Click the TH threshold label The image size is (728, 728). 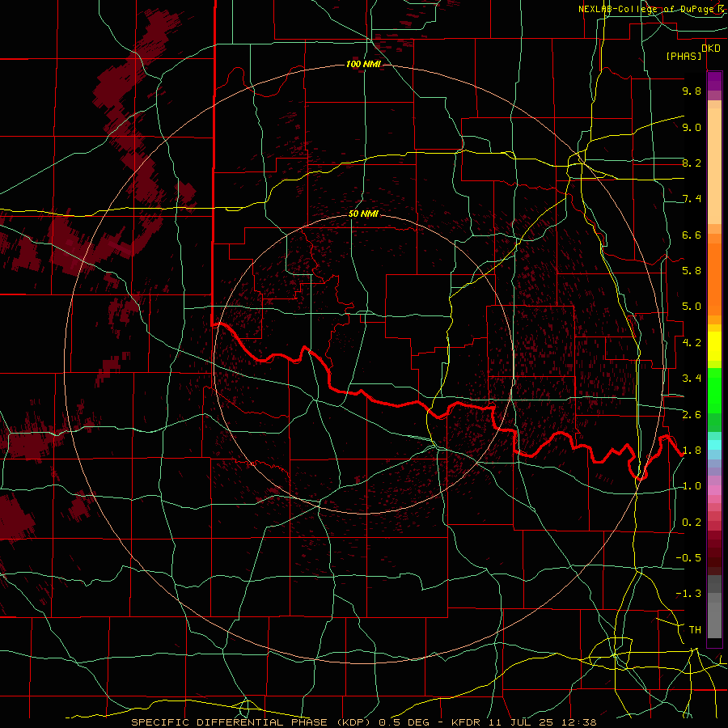pyautogui.click(x=695, y=630)
